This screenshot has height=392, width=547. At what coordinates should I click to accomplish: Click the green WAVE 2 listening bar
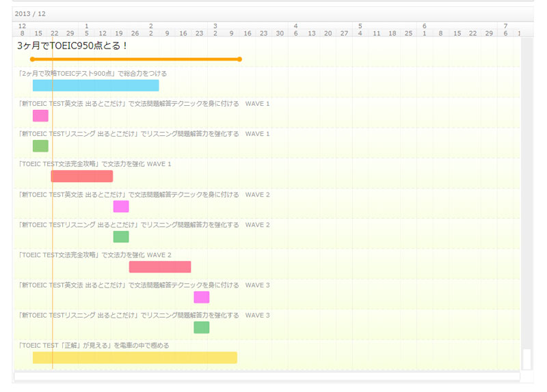121,236
